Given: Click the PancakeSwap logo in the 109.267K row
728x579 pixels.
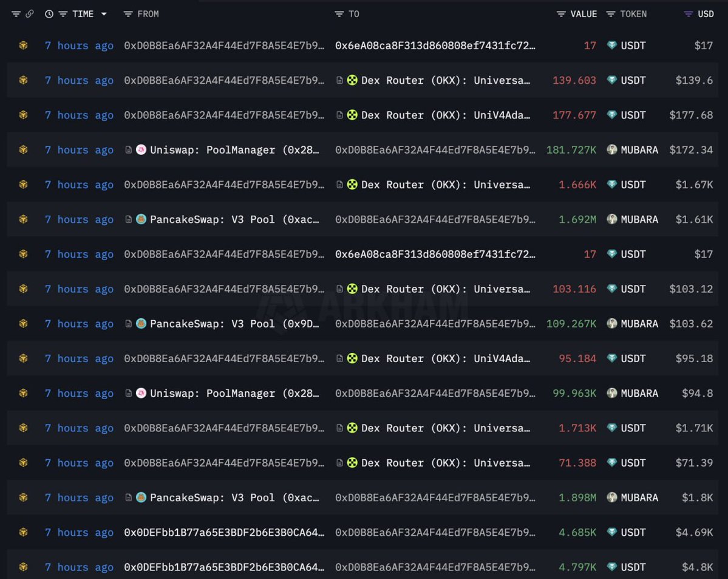Looking at the screenshot, I should pos(141,323).
